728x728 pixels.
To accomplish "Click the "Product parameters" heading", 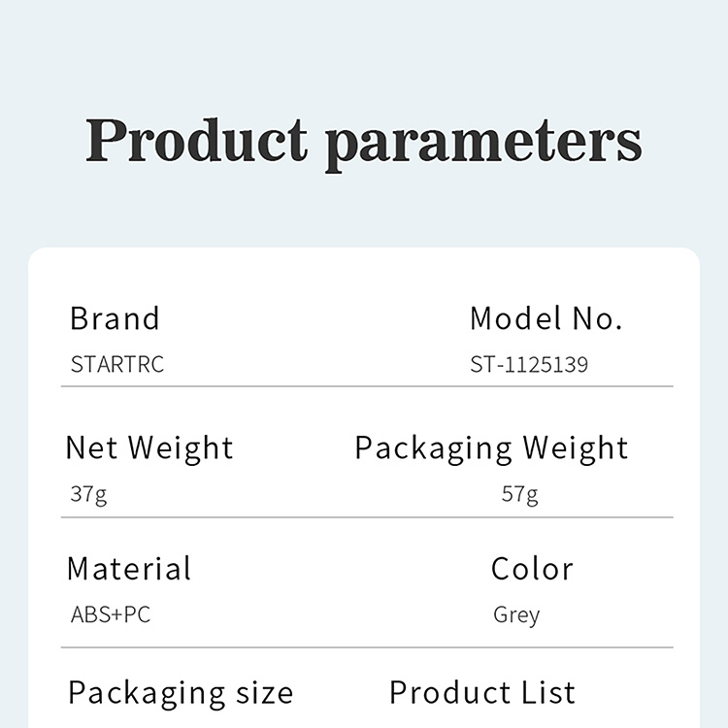I will click(x=364, y=142).
